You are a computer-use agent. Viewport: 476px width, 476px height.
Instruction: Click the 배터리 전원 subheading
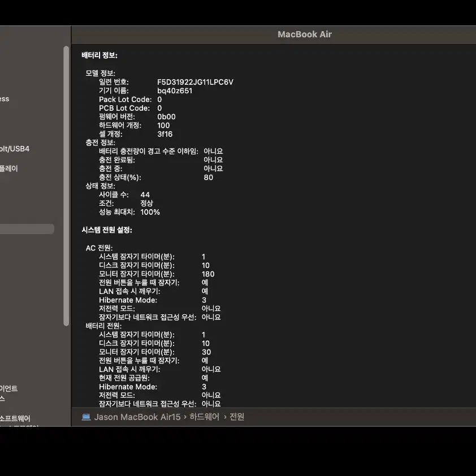[103, 326]
